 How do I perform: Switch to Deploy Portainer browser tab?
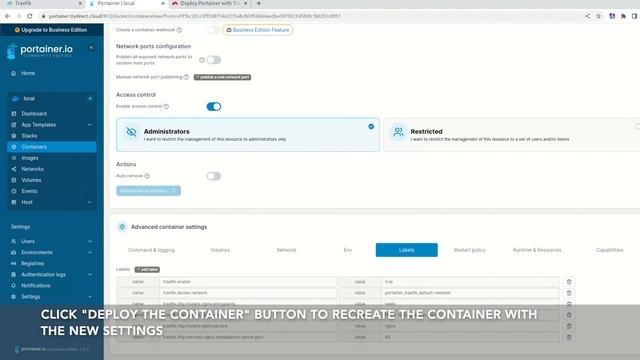(210, 4)
